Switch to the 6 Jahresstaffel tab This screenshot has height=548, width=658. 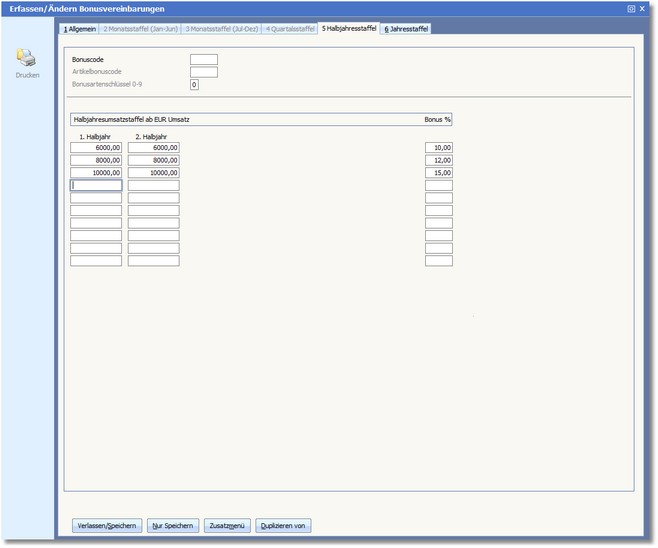click(x=406, y=29)
